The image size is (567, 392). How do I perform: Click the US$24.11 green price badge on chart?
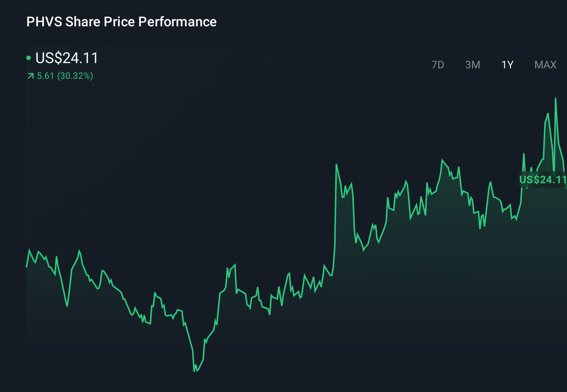click(x=543, y=180)
